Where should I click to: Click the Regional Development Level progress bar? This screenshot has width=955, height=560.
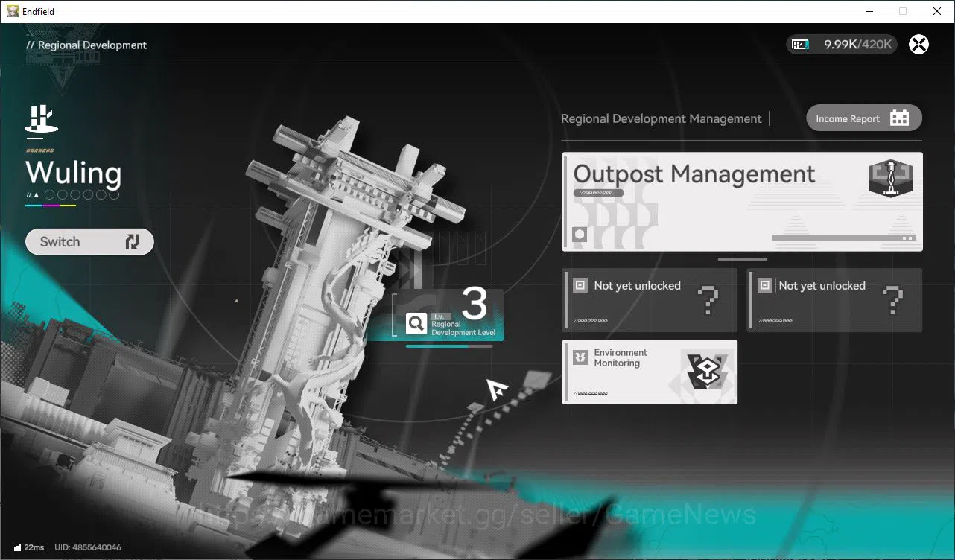click(x=449, y=346)
